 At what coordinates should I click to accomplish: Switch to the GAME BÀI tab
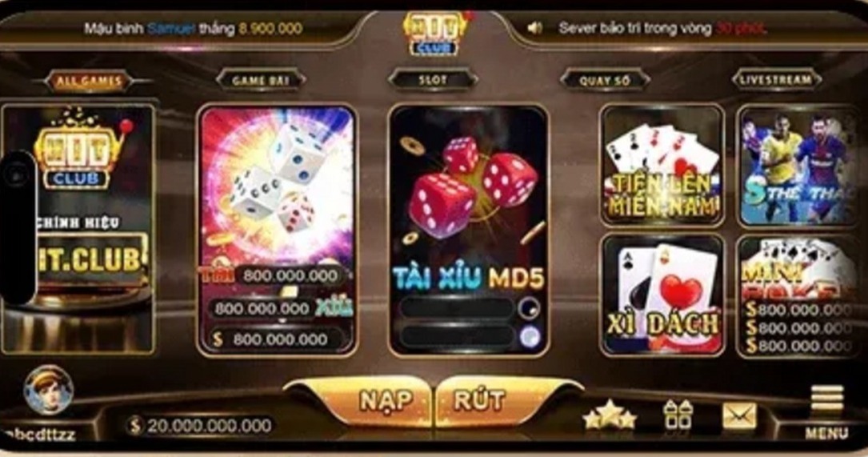pyautogui.click(x=260, y=80)
